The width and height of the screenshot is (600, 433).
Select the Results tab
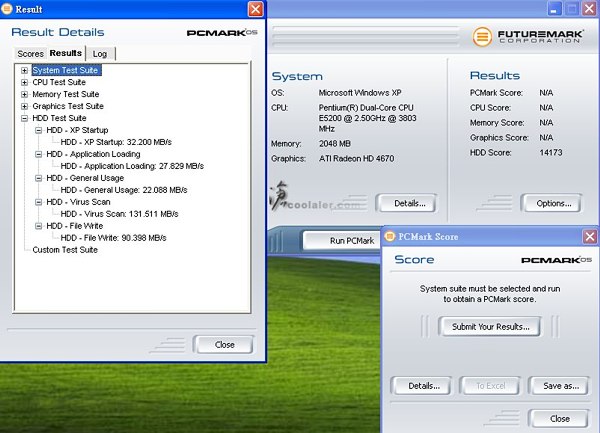66,53
